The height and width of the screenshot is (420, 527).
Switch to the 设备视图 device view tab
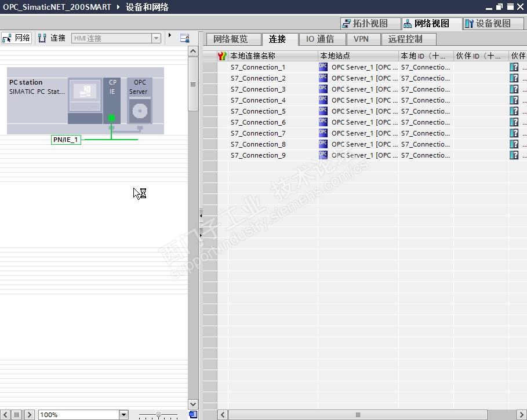[x=493, y=24]
